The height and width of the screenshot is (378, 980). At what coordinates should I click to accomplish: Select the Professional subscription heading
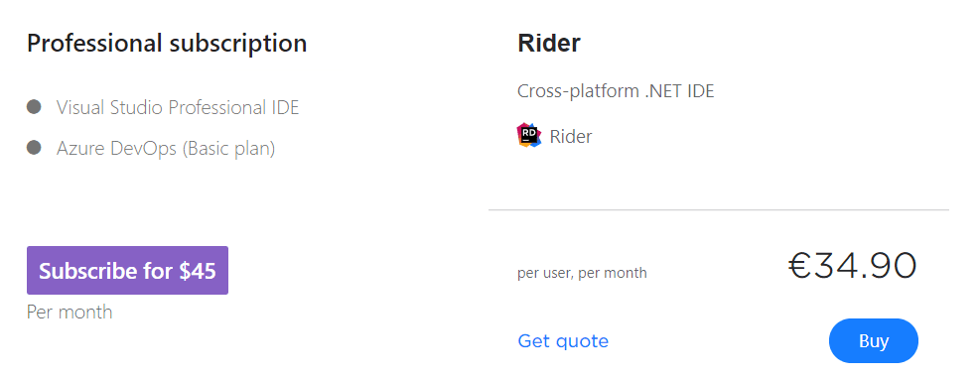click(x=167, y=44)
